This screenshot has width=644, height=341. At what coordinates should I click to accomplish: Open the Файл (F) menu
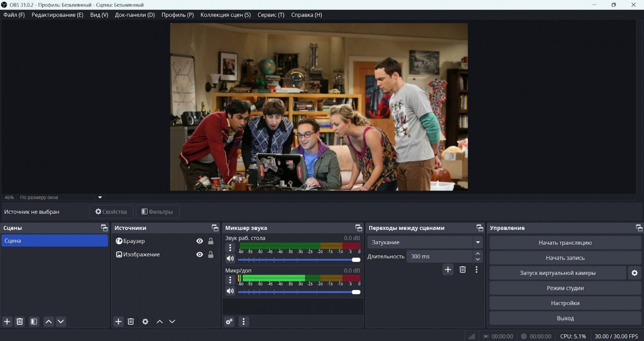coord(14,15)
